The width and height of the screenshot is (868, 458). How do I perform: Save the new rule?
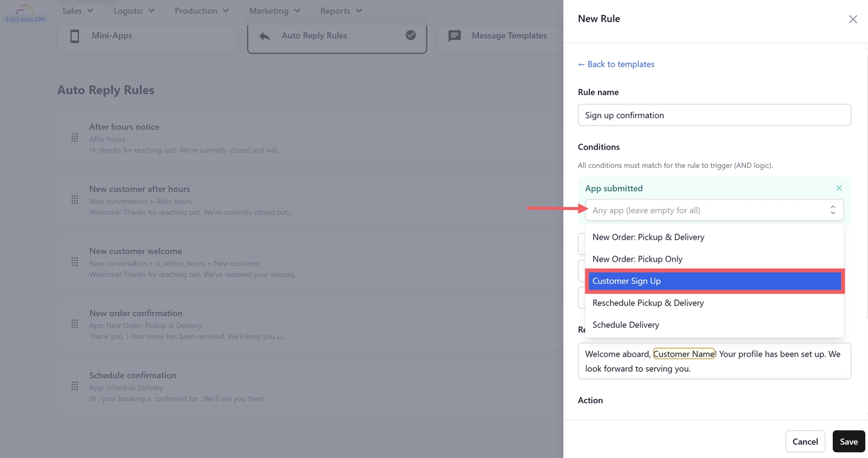(848, 442)
